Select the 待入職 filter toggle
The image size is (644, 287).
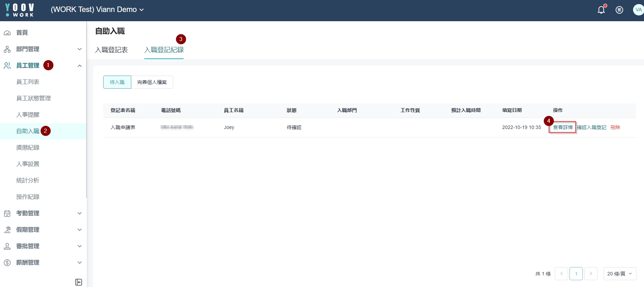(x=117, y=82)
